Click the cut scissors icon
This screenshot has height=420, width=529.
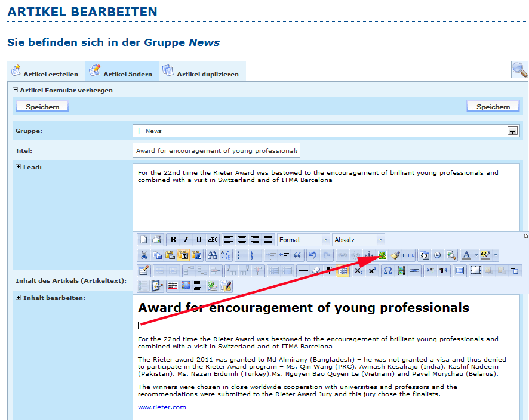tap(143, 255)
